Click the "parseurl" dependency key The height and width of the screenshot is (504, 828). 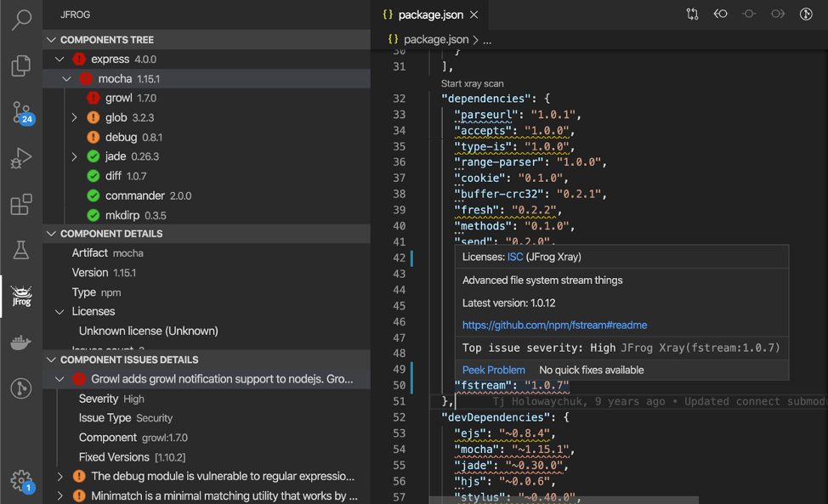pyautogui.click(x=486, y=115)
